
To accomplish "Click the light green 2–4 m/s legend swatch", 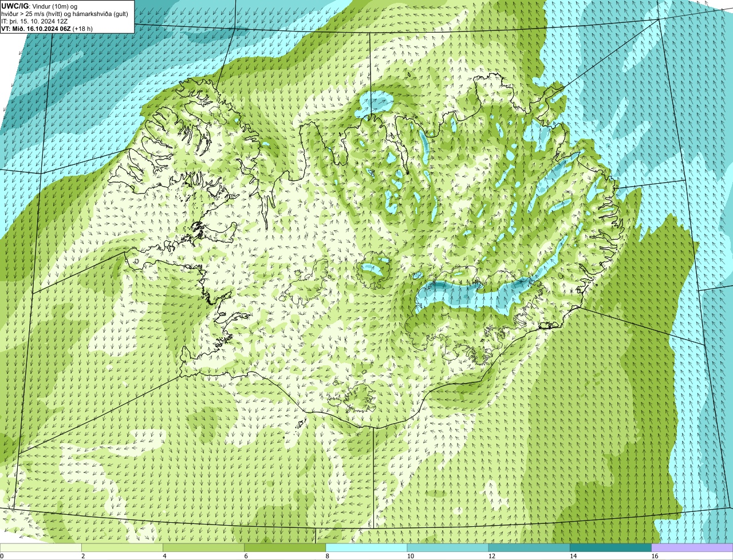I will pos(123,547).
